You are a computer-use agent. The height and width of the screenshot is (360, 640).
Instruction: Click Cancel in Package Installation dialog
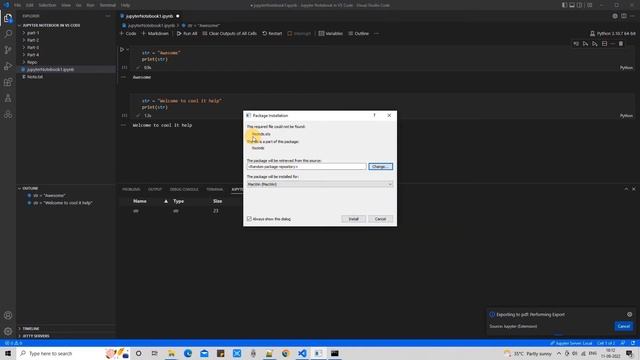coord(380,219)
